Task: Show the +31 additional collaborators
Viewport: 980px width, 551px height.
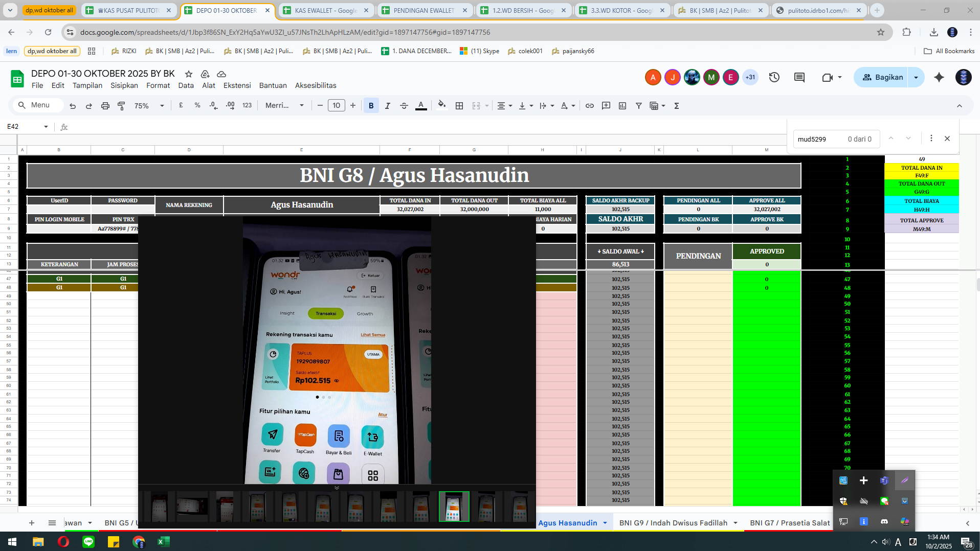Action: tap(750, 77)
